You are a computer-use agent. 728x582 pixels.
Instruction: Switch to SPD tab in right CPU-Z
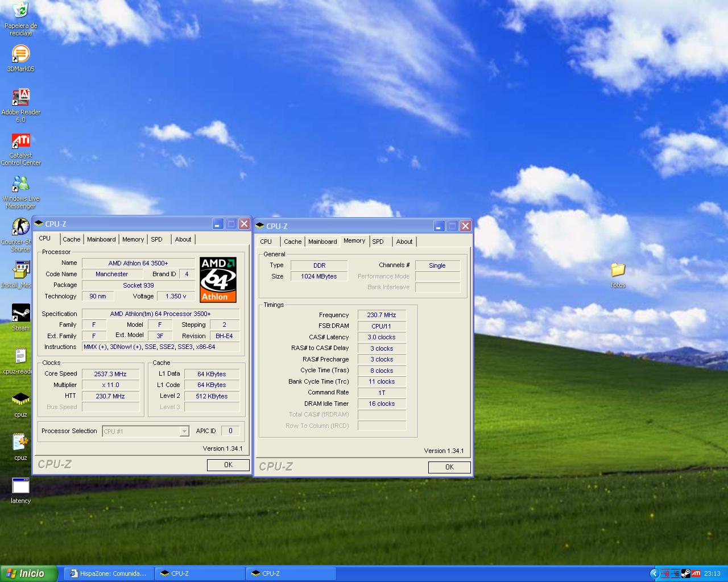(x=378, y=242)
